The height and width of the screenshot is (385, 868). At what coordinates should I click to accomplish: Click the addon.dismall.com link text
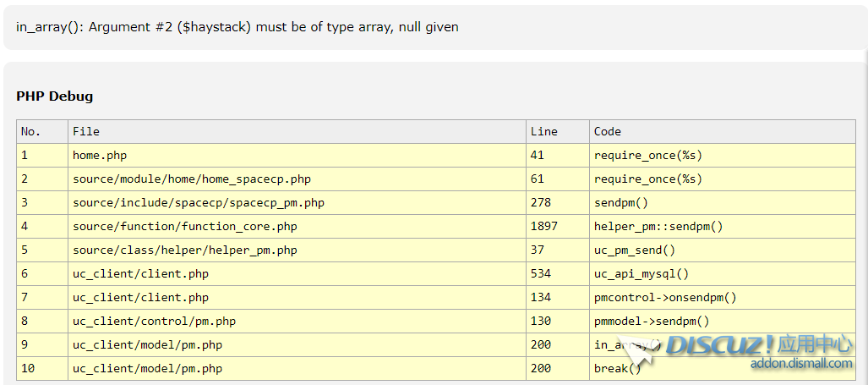pos(801,363)
